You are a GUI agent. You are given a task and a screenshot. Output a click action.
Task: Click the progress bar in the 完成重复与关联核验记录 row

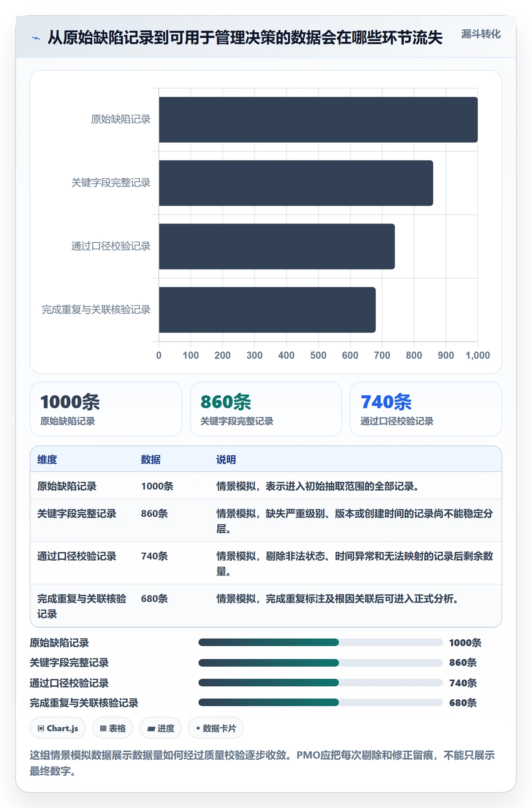coord(320,702)
